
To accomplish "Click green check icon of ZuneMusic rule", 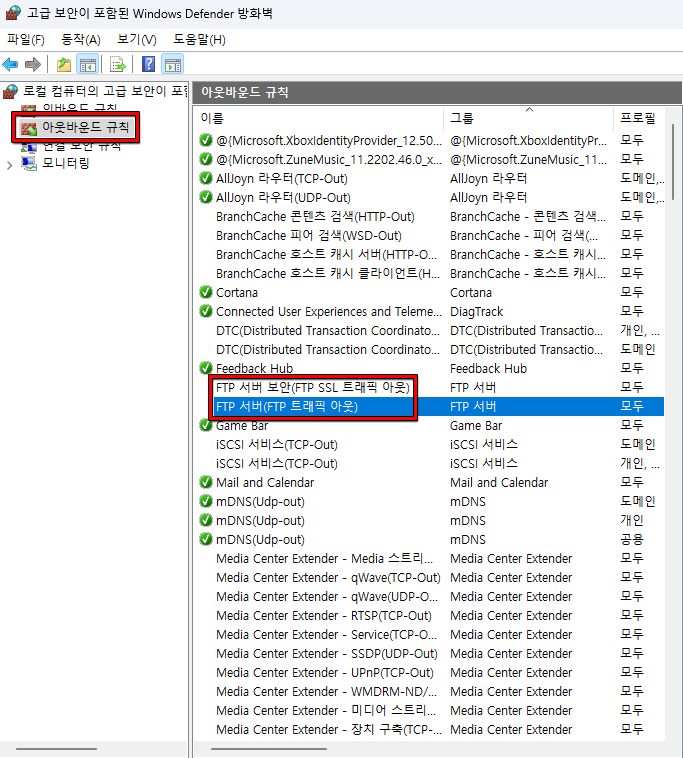I will pos(206,160).
